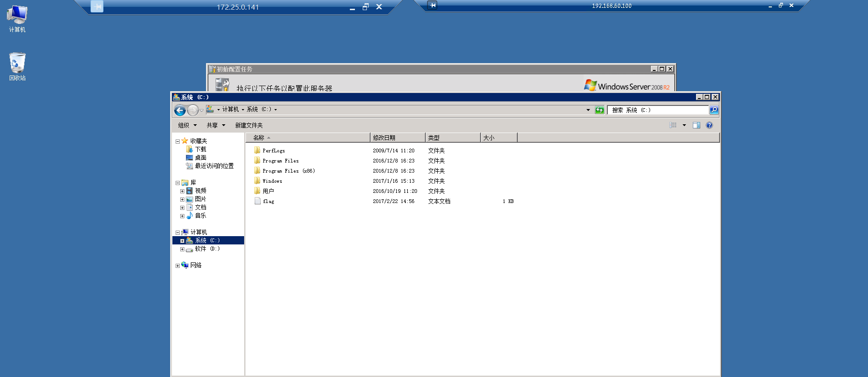This screenshot has width=868, height=377.
Task: Click 计算机 desktop icon
Action: [17, 19]
